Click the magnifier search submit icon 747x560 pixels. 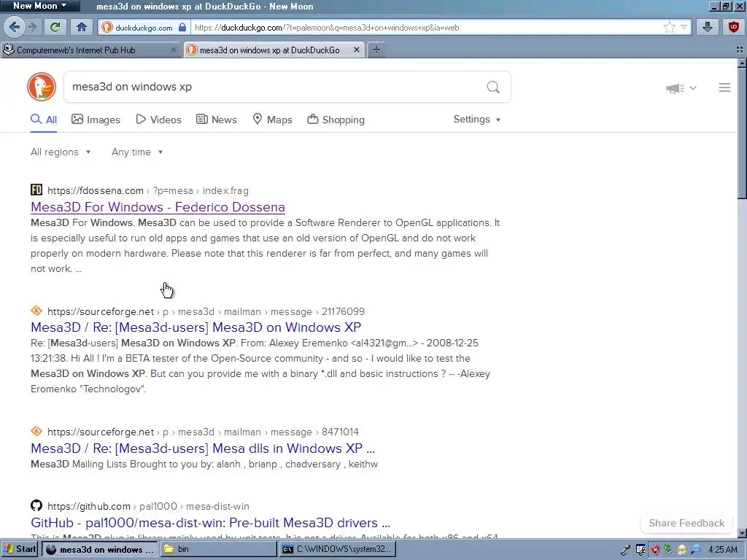493,87
